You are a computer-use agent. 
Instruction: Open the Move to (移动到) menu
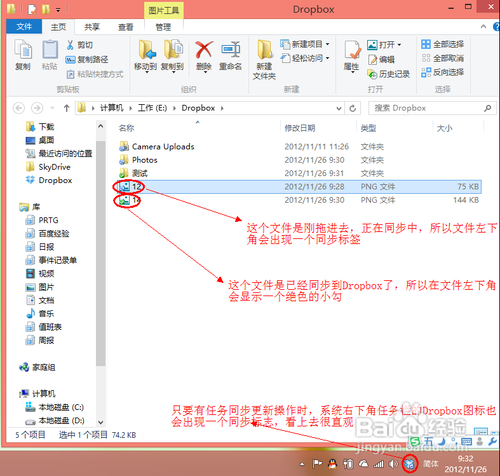(x=146, y=56)
